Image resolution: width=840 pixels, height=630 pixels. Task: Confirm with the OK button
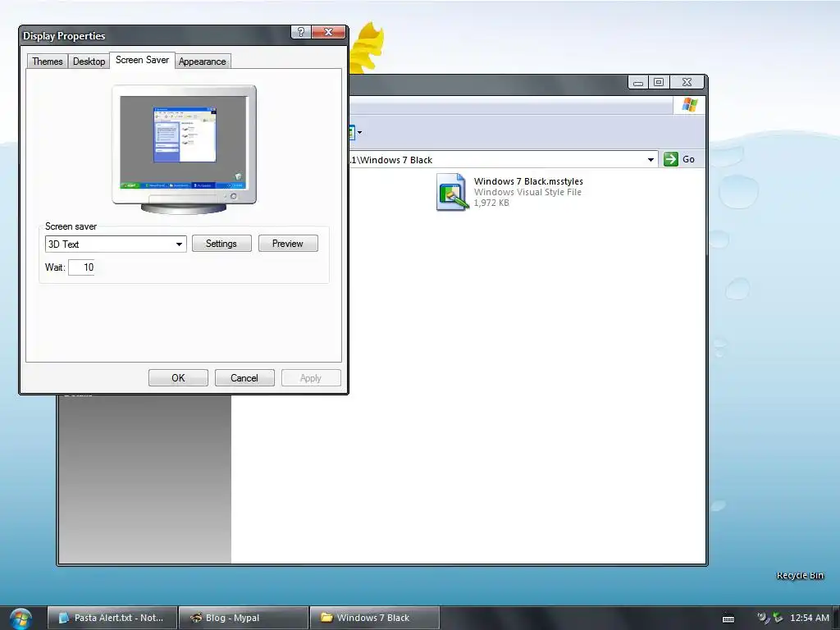tap(178, 377)
